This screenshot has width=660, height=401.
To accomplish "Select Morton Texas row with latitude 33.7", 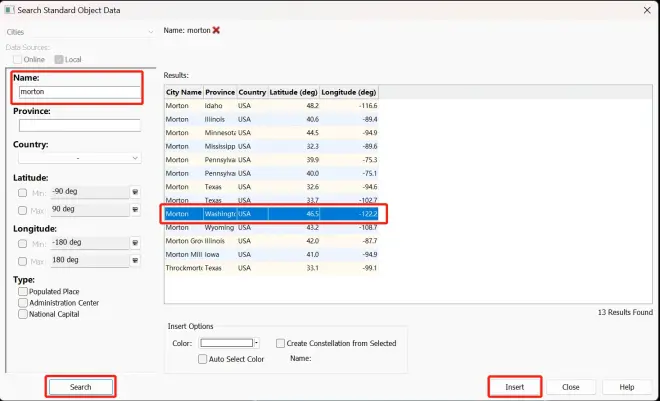I will click(x=271, y=200).
